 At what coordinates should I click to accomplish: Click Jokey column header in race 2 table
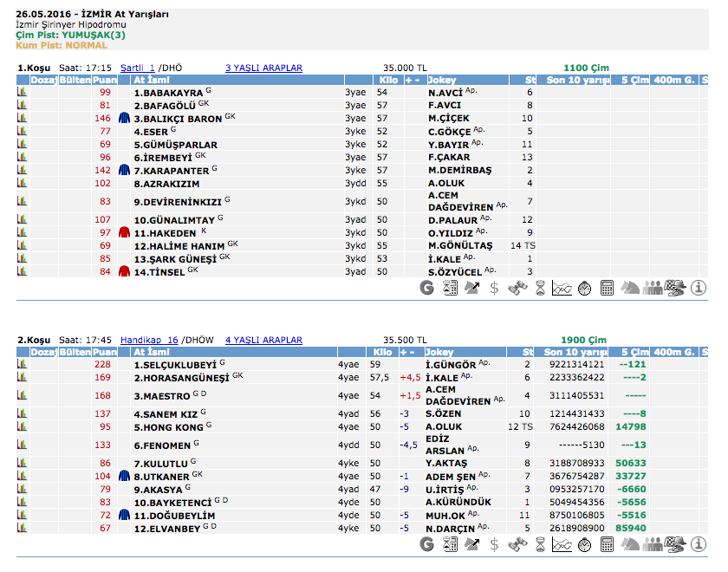point(442,353)
